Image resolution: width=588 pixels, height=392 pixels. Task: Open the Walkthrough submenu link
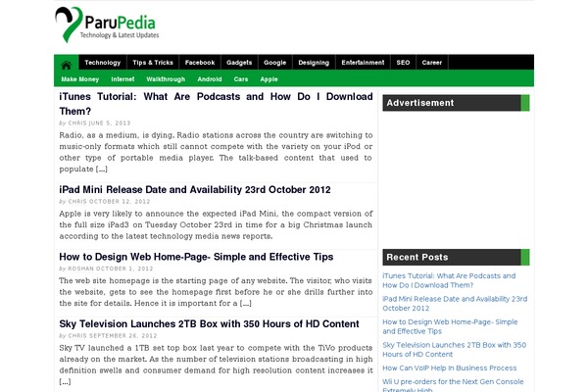tap(166, 79)
